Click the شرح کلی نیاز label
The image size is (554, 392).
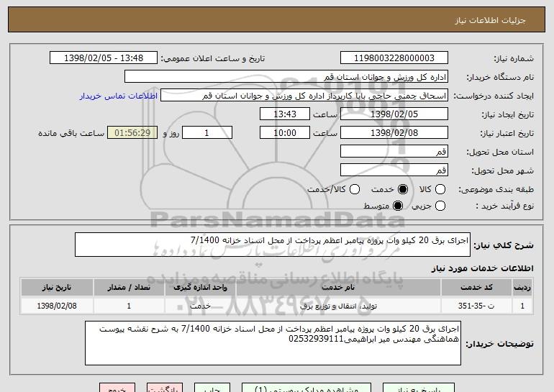504,245
